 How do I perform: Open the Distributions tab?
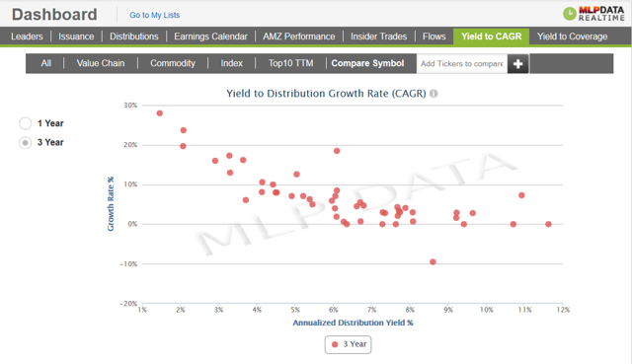pyautogui.click(x=134, y=36)
